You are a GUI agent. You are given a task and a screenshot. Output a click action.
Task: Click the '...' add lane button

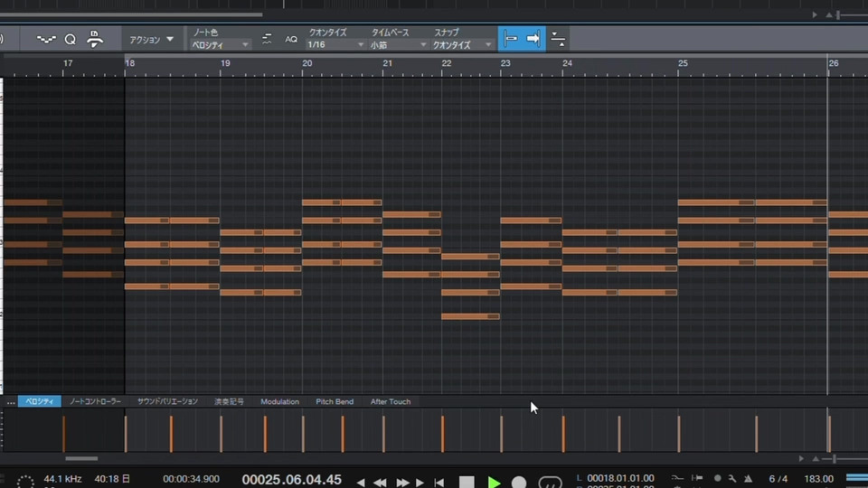[x=11, y=402]
